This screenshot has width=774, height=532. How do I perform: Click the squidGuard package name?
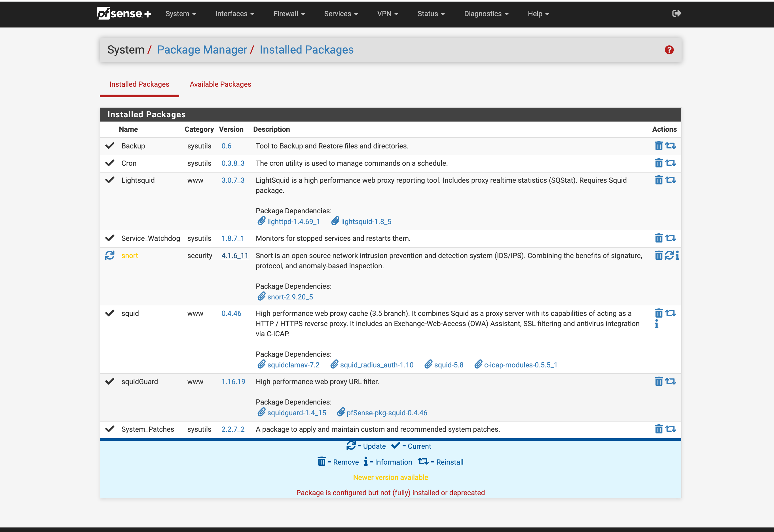pyautogui.click(x=139, y=382)
